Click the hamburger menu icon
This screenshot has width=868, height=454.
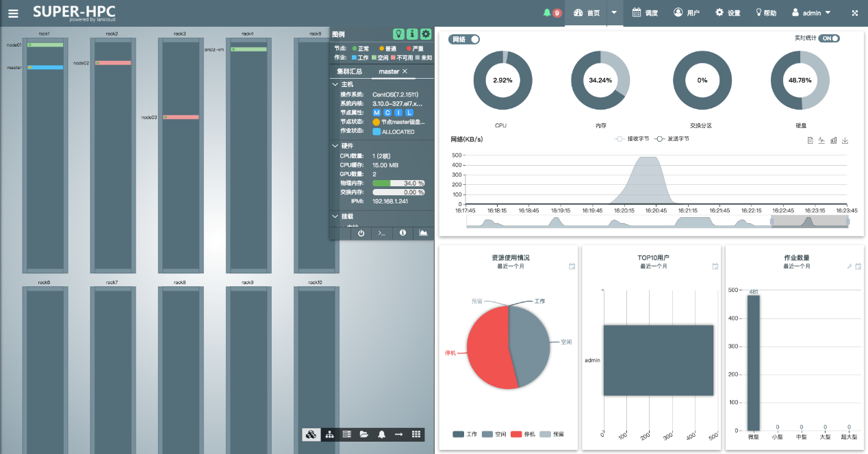click(14, 13)
